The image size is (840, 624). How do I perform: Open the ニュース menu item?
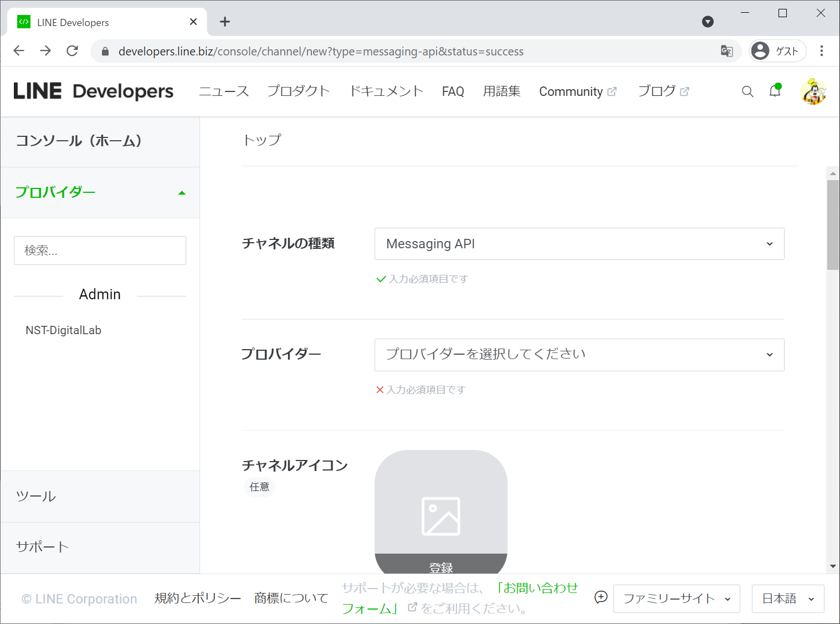(x=224, y=91)
